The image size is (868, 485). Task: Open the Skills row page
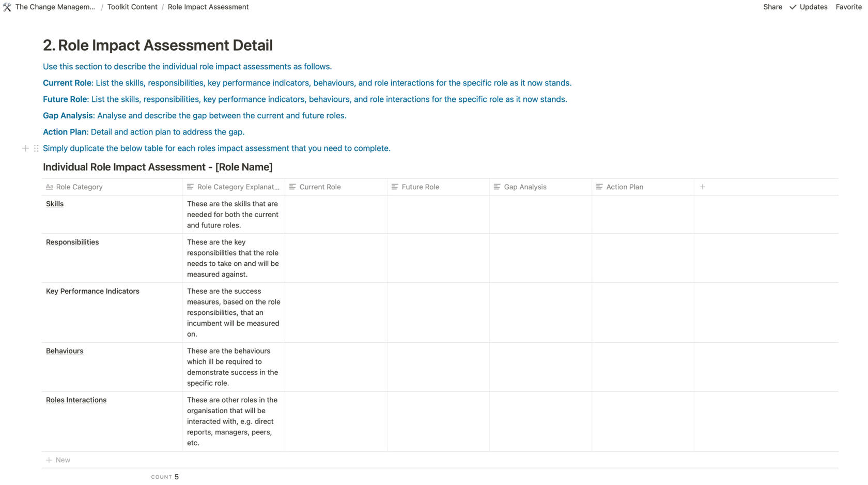coord(55,204)
